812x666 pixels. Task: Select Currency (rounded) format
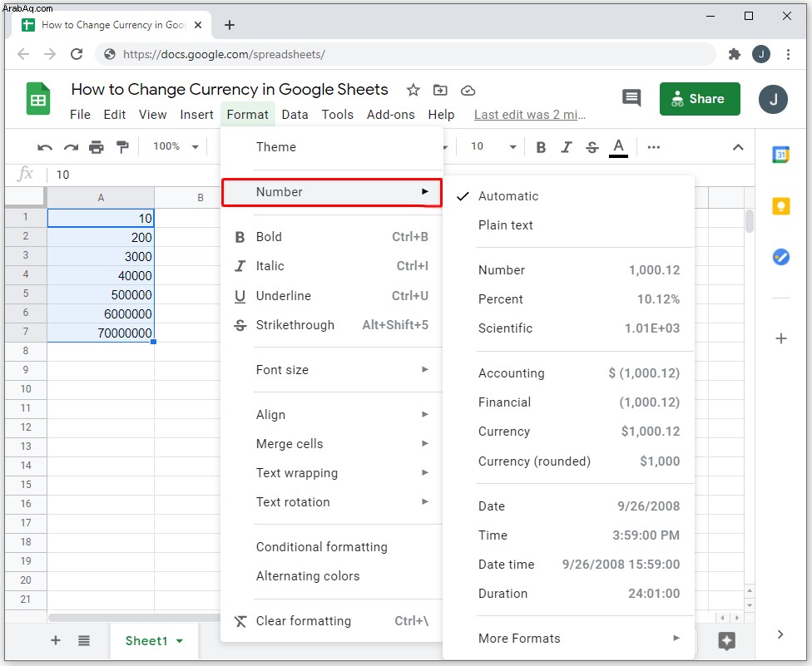pyautogui.click(x=568, y=461)
